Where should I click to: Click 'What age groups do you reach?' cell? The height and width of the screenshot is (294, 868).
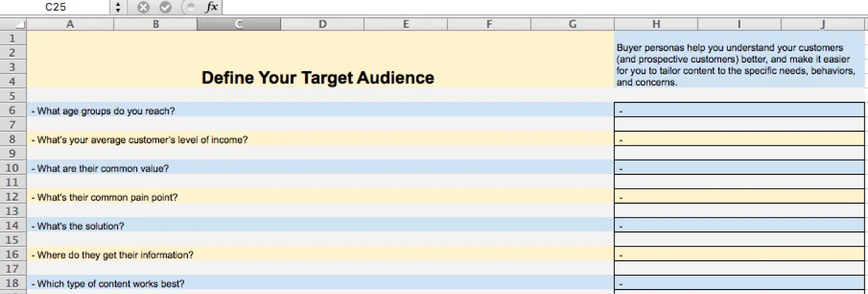(x=320, y=110)
